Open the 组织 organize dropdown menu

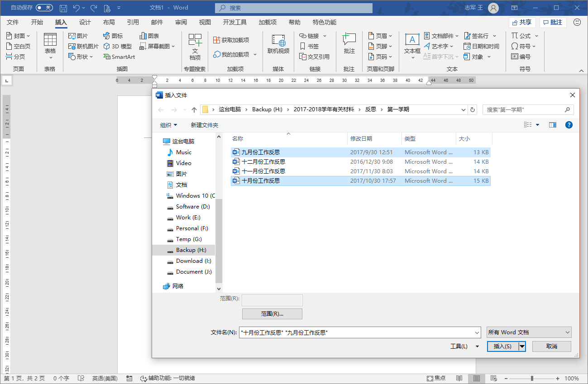(x=169, y=125)
